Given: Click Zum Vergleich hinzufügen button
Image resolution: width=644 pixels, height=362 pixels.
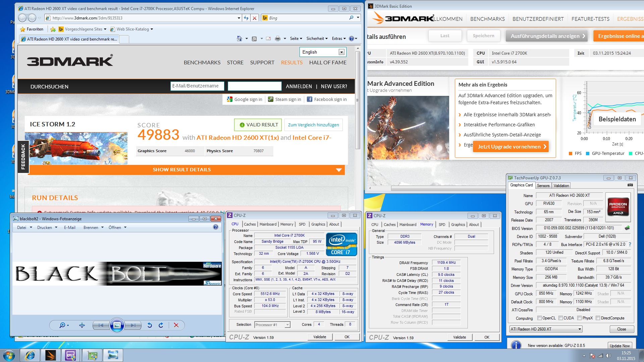Looking at the screenshot, I should point(314,125).
